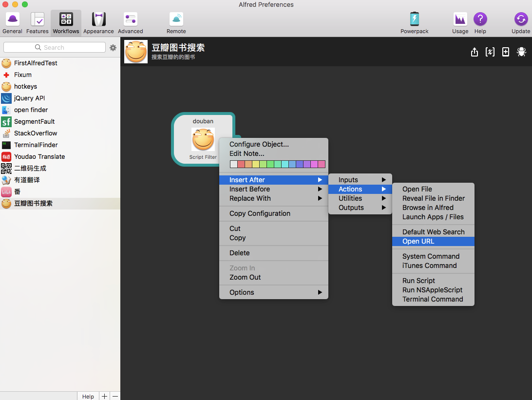Image resolution: width=532 pixels, height=400 pixels.
Task: Select Browse in Alfred action
Action: click(x=433, y=208)
